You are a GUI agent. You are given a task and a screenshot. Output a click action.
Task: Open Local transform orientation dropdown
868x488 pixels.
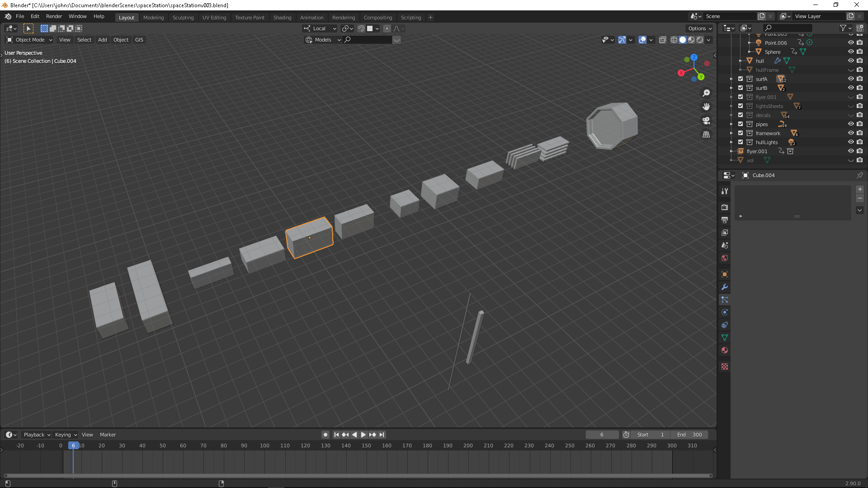point(320,28)
